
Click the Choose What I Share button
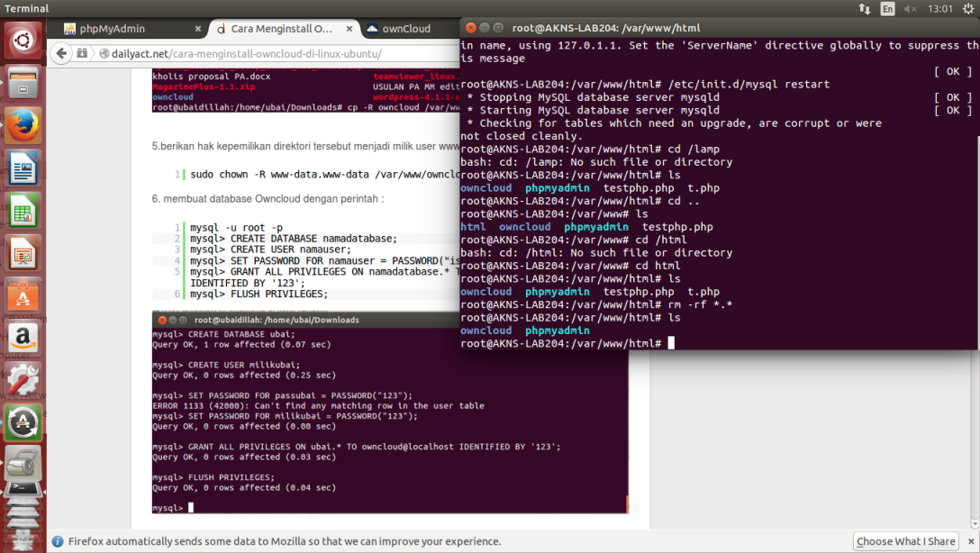(x=905, y=541)
